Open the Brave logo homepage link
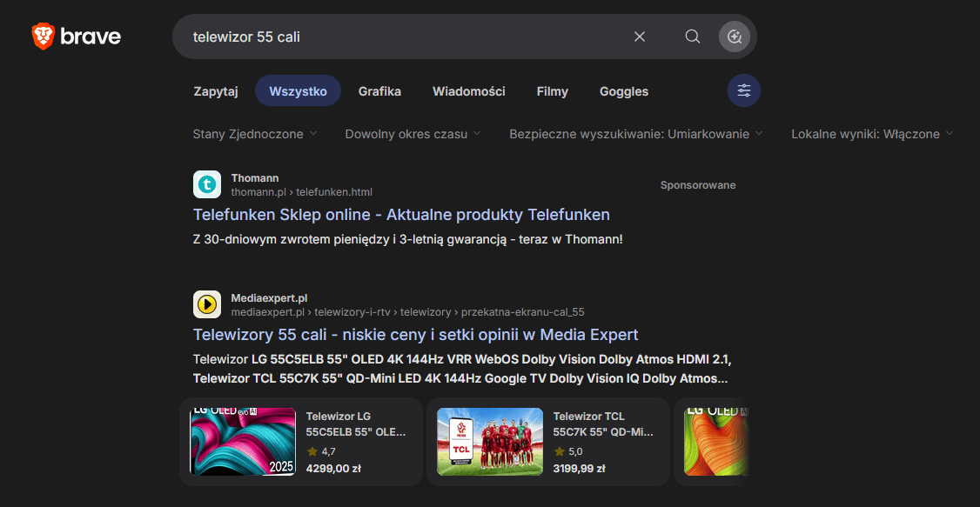980x507 pixels. [77, 37]
